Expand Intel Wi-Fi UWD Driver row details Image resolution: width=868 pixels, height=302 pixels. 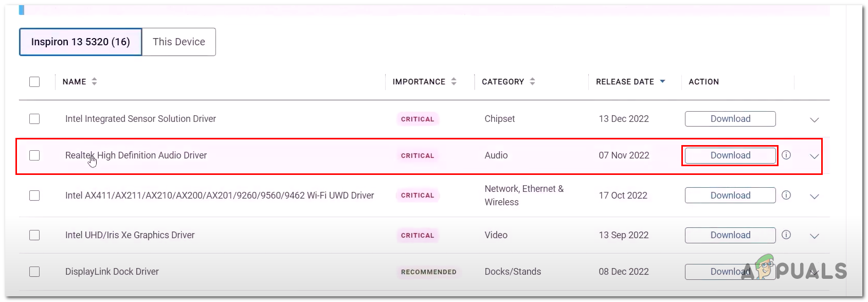(814, 197)
